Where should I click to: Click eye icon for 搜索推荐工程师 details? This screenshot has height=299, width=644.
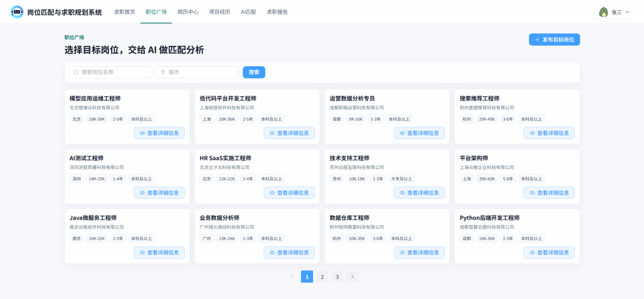tap(532, 133)
